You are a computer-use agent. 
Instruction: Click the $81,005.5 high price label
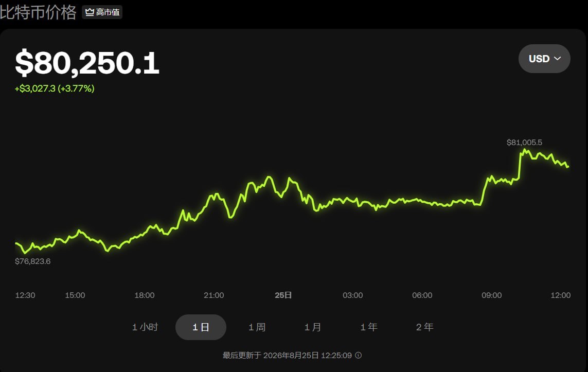(x=524, y=143)
